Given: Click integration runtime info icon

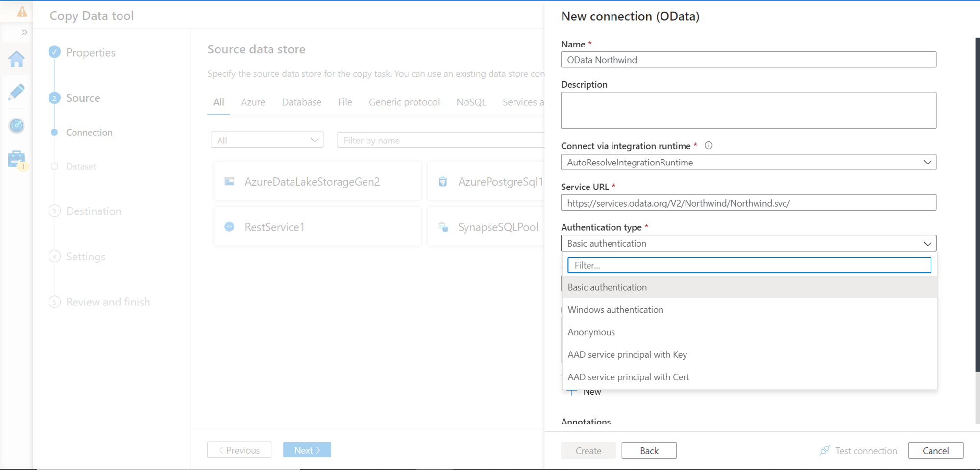Looking at the screenshot, I should click(x=708, y=146).
